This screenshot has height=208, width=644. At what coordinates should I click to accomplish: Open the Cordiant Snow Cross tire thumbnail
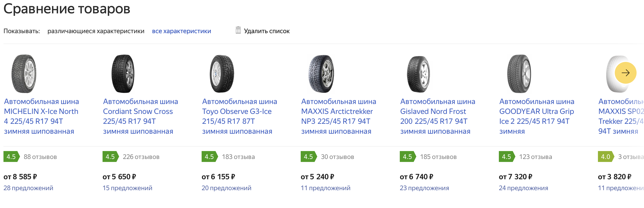pos(123,74)
